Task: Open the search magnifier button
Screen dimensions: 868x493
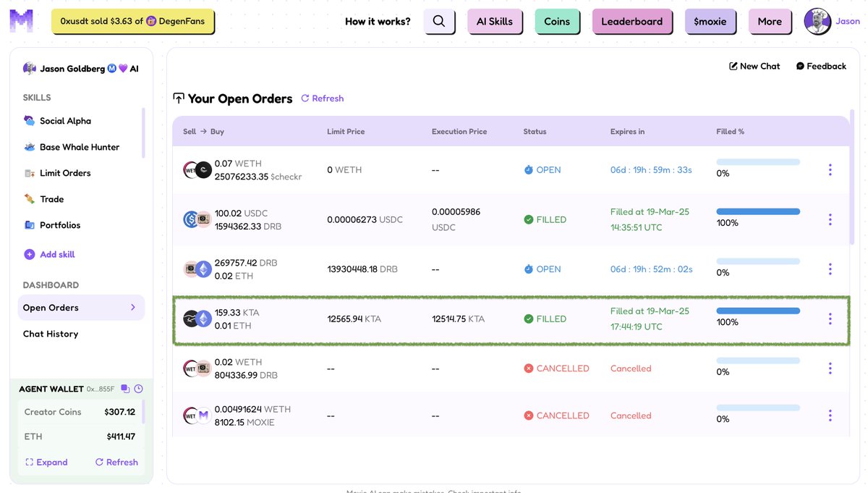Action: 439,21
